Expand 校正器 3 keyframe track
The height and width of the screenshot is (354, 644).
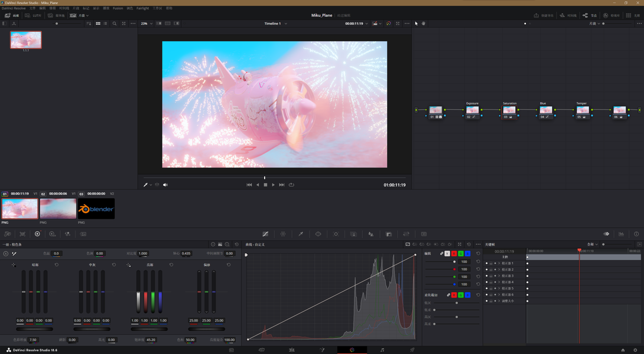tap(499, 276)
